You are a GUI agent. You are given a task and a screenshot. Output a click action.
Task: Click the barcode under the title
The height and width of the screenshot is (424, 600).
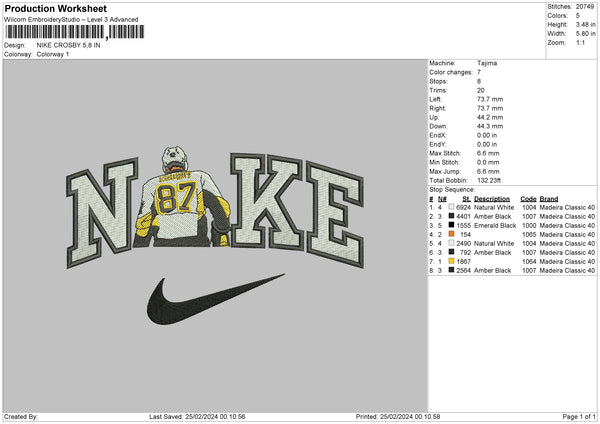pos(75,32)
